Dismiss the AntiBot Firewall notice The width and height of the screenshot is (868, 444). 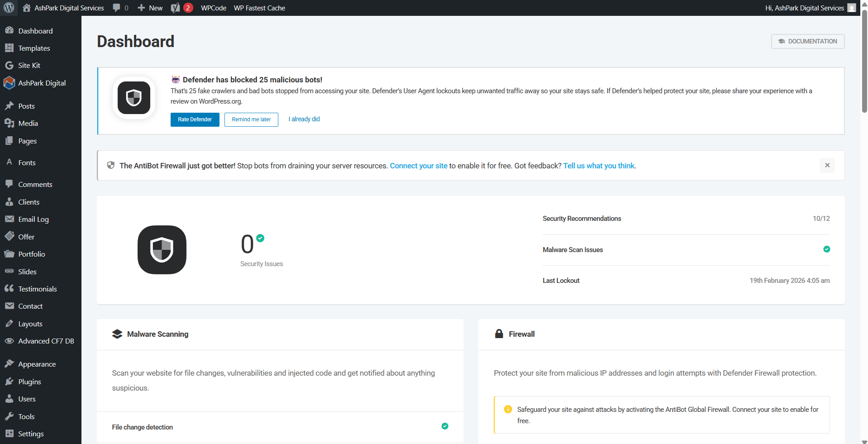pyautogui.click(x=827, y=165)
